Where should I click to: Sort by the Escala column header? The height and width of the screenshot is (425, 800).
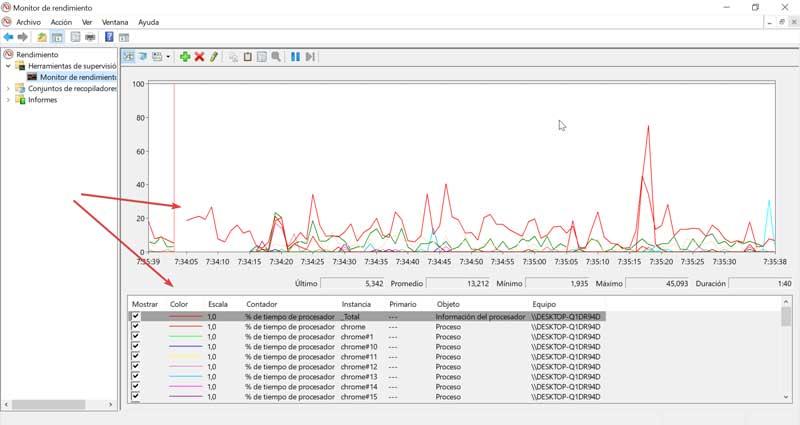(218, 304)
